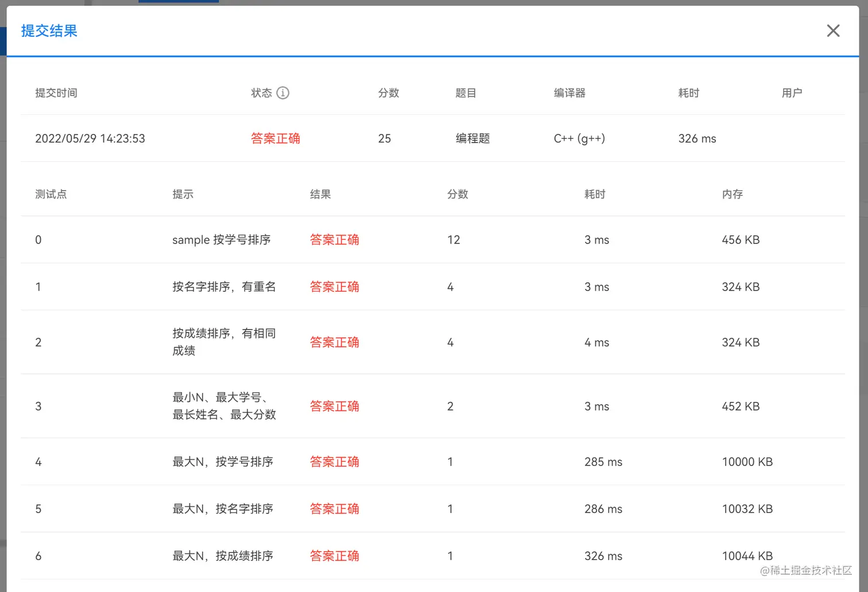Click result 答案正确 for 按名字排序，有重名
The width and height of the screenshot is (868, 592).
pos(335,287)
